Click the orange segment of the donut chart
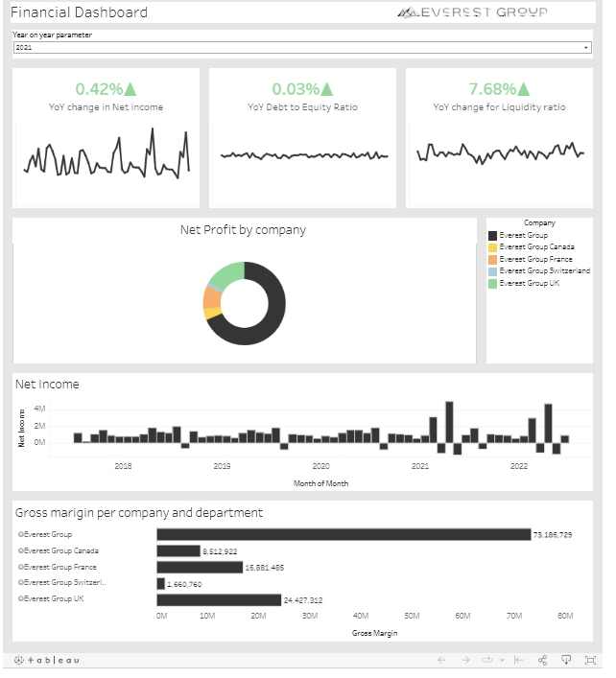 click(x=212, y=298)
